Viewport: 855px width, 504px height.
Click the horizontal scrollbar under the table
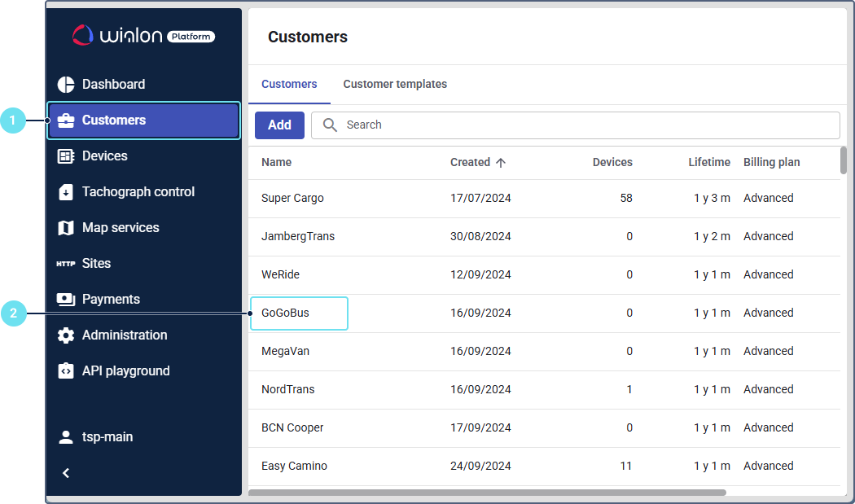[x=487, y=493]
